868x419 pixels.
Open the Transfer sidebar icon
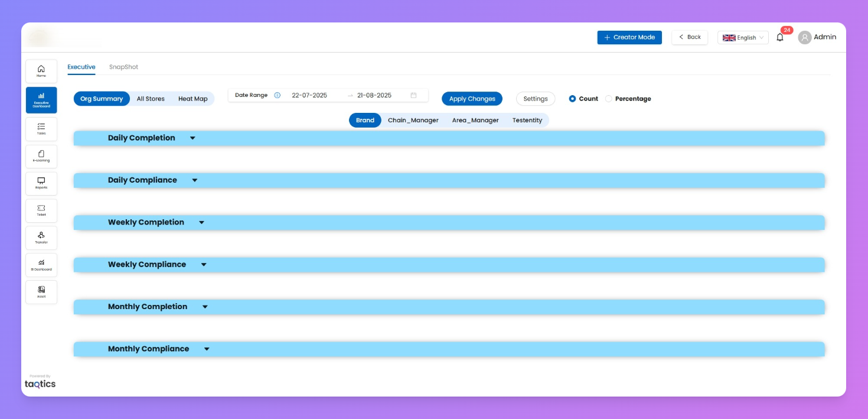(41, 238)
